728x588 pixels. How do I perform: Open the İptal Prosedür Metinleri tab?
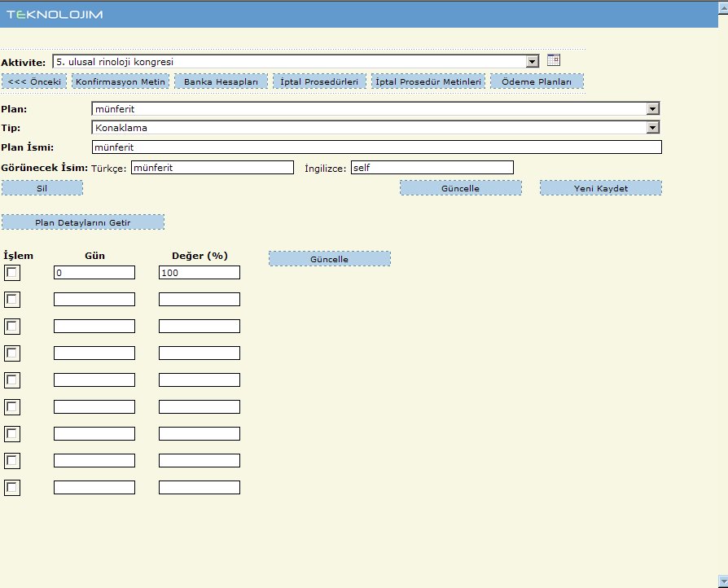coord(428,81)
